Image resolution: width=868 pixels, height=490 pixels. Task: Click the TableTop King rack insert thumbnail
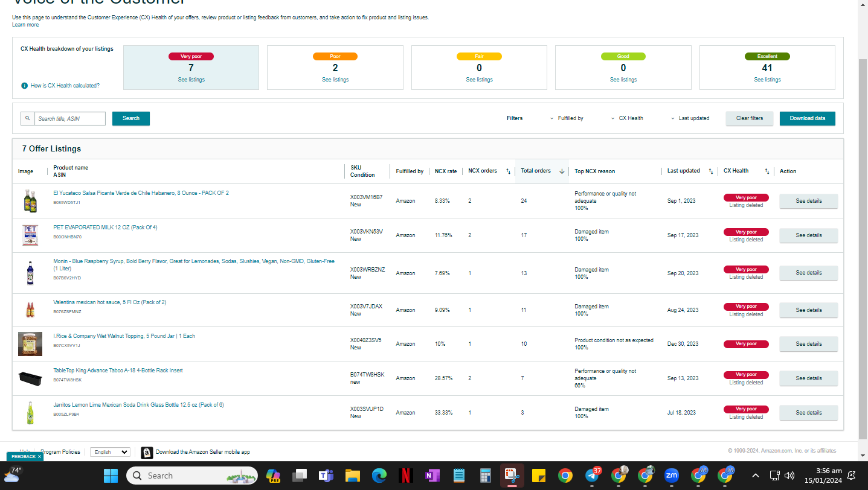coord(30,378)
